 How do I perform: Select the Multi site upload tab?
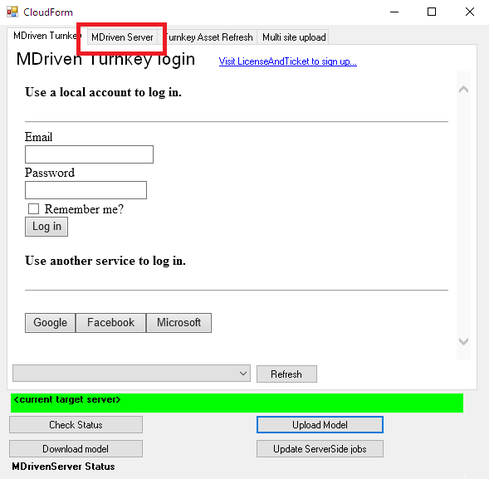[x=294, y=37]
